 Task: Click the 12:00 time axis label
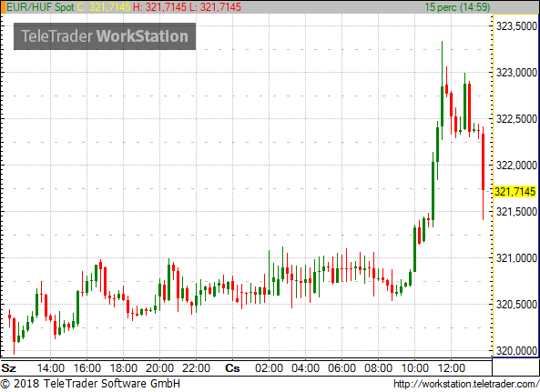click(452, 368)
